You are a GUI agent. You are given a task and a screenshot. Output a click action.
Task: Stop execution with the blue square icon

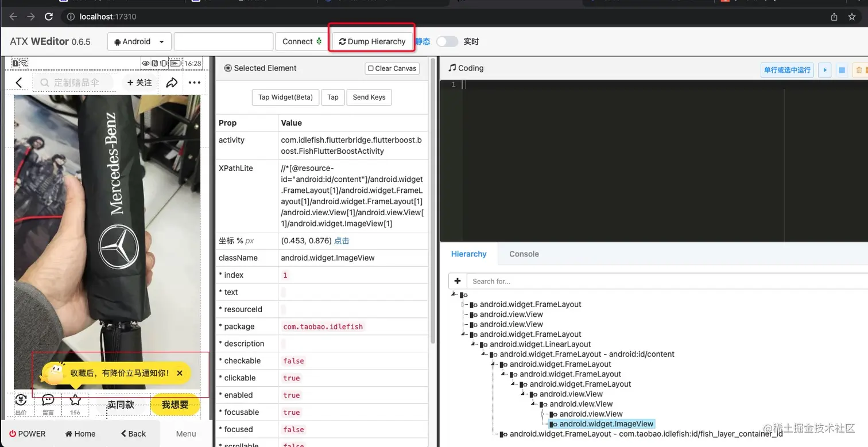click(842, 70)
